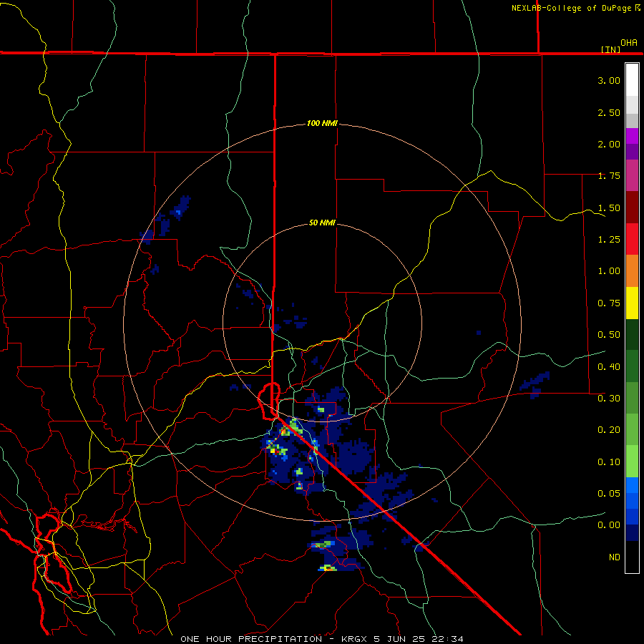
Task: Select the orange swatch beside 1.00
Action: [x=632, y=271]
